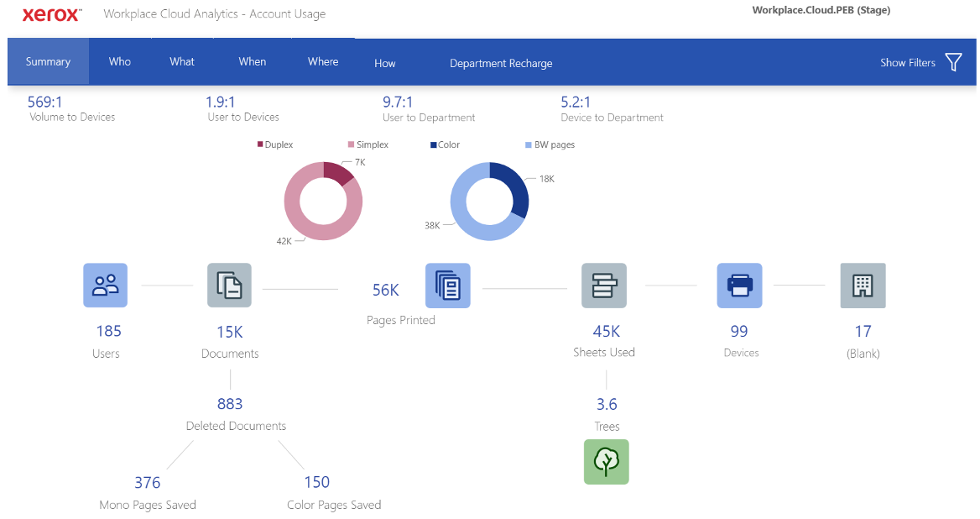Click the Show Filters funnel icon
Viewport: 980px width, 519px height.
(x=954, y=62)
